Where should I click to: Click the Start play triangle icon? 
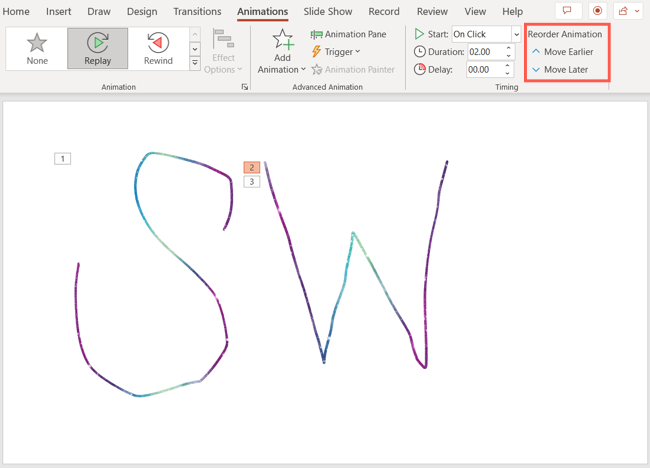point(419,34)
